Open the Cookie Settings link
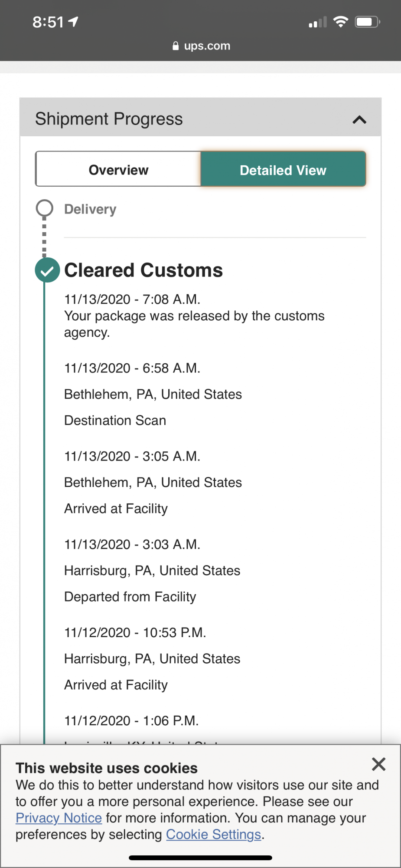Viewport: 401px width, 868px height. coord(213,835)
